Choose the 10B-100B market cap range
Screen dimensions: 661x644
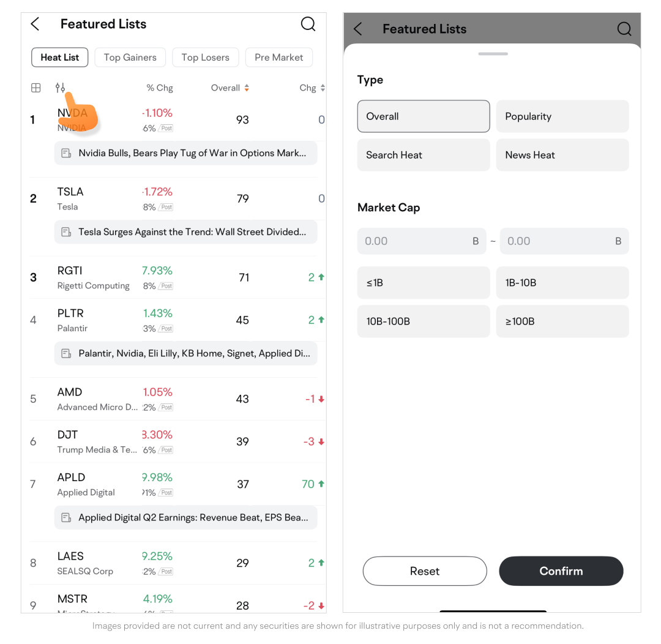click(423, 321)
